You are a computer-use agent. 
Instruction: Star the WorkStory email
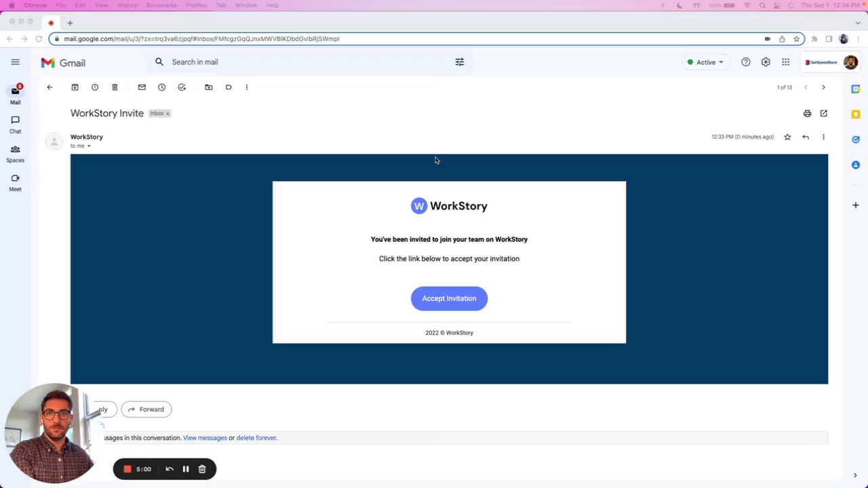coord(787,137)
